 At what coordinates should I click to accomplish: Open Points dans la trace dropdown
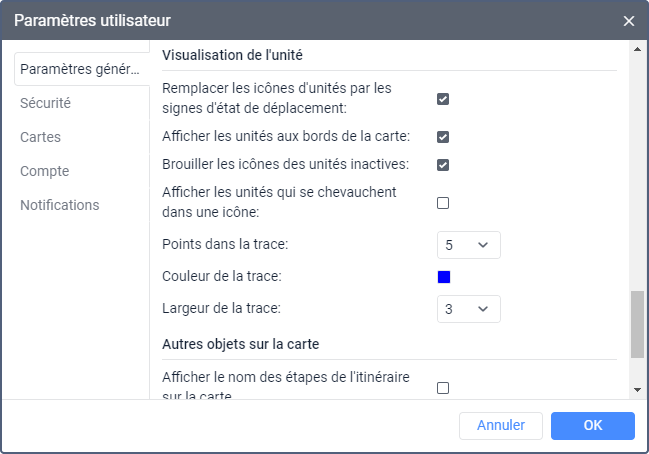point(469,245)
